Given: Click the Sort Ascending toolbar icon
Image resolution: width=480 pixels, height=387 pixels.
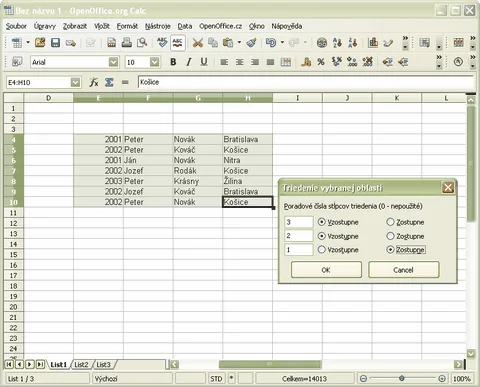Looking at the screenshot, I should (x=337, y=43).
